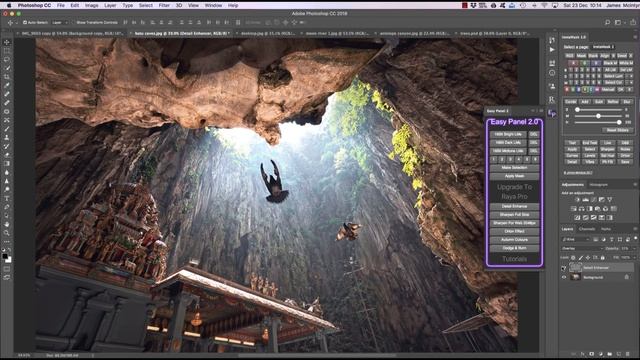
Task: Select the Lasso tool
Action: click(7, 60)
